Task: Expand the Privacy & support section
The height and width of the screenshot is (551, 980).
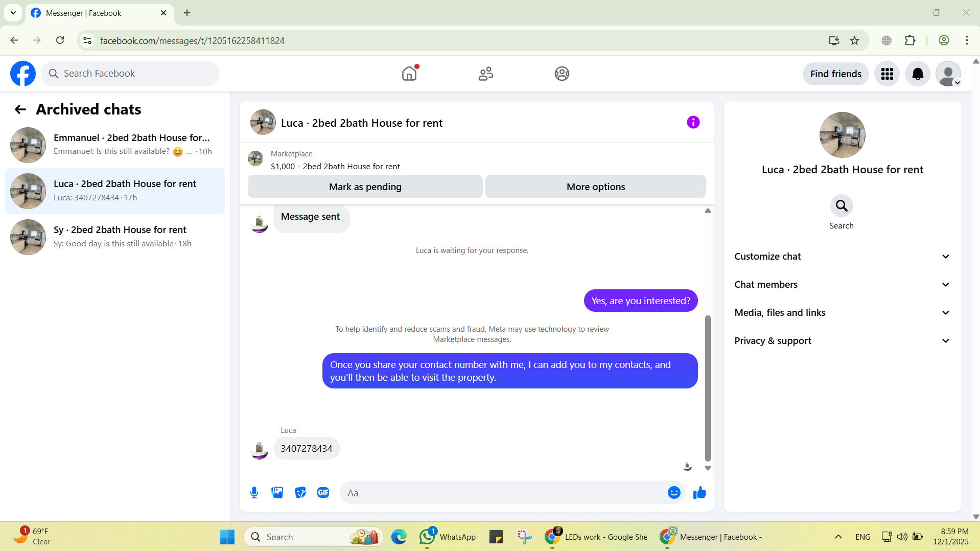Action: point(842,341)
